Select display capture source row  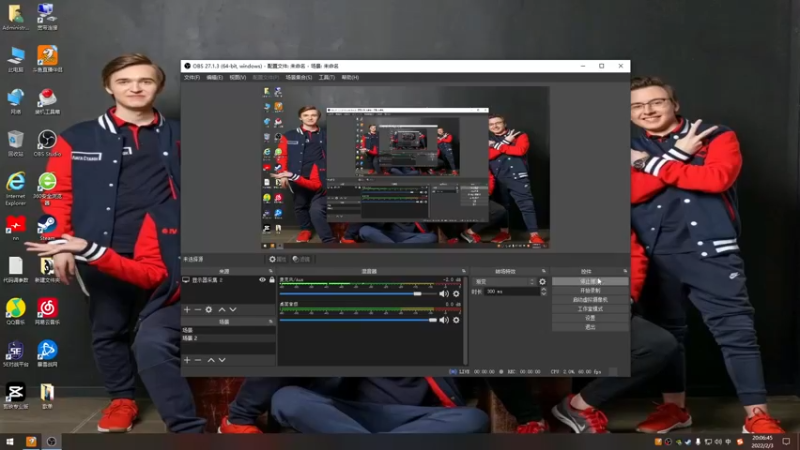(x=228, y=280)
